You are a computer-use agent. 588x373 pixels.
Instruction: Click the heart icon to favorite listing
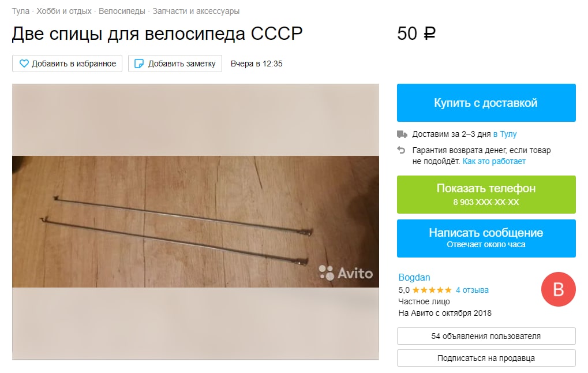(24, 64)
